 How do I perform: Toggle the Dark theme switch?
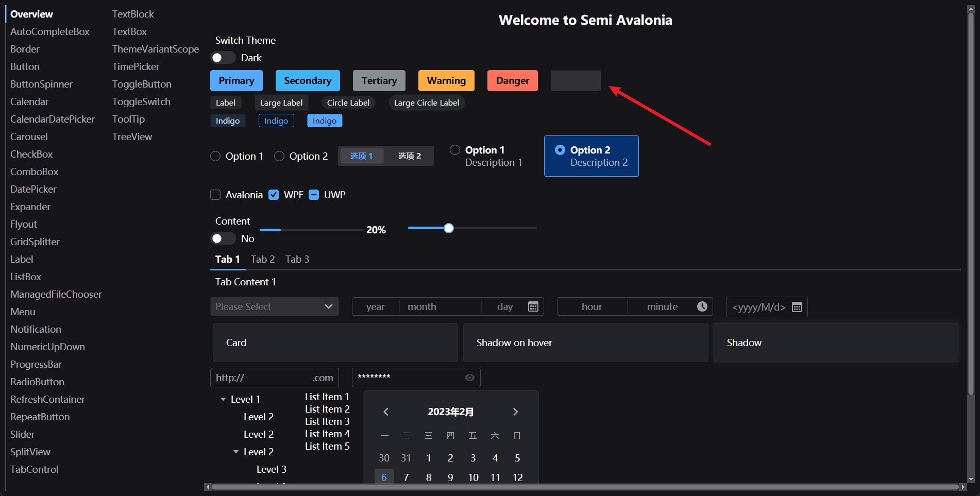[x=223, y=58]
